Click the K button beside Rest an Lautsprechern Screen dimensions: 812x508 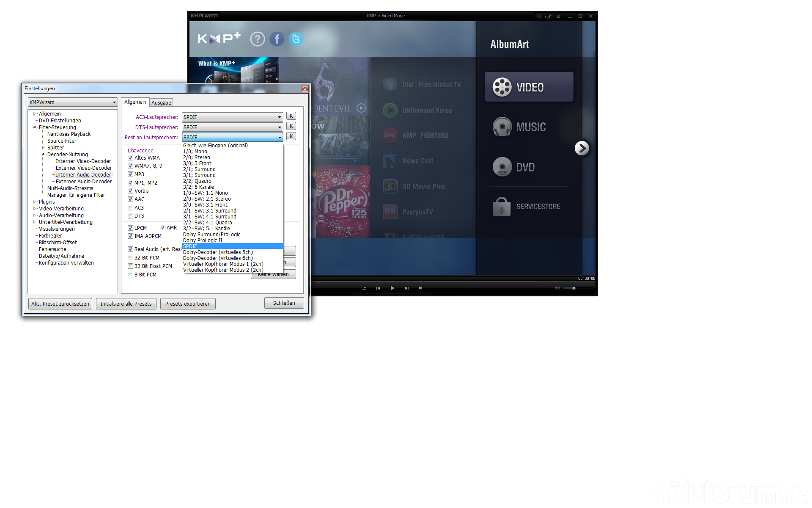(291, 136)
